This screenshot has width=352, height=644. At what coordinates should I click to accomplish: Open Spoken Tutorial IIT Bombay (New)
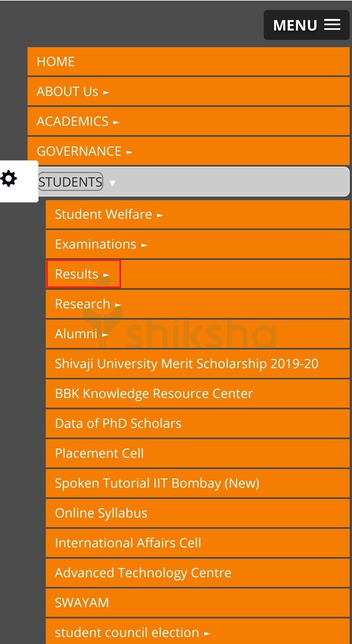click(157, 483)
